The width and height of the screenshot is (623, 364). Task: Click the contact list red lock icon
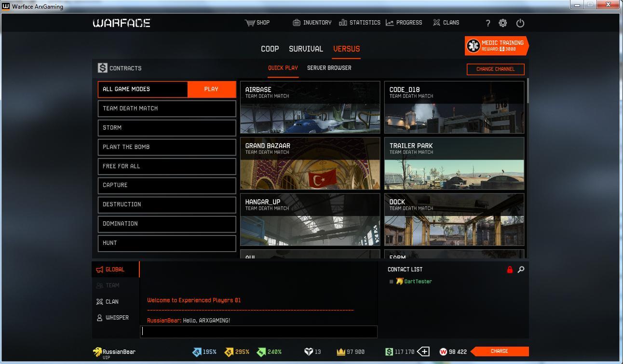510,270
